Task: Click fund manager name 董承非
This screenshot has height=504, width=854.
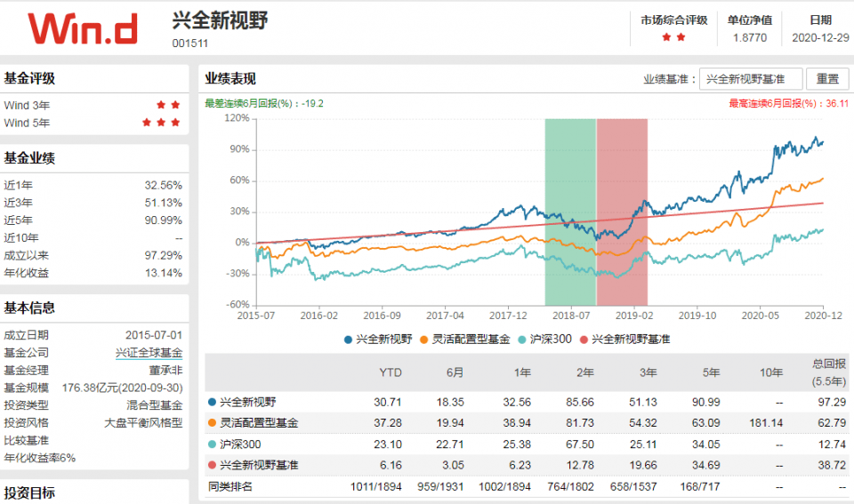Action: coord(165,370)
